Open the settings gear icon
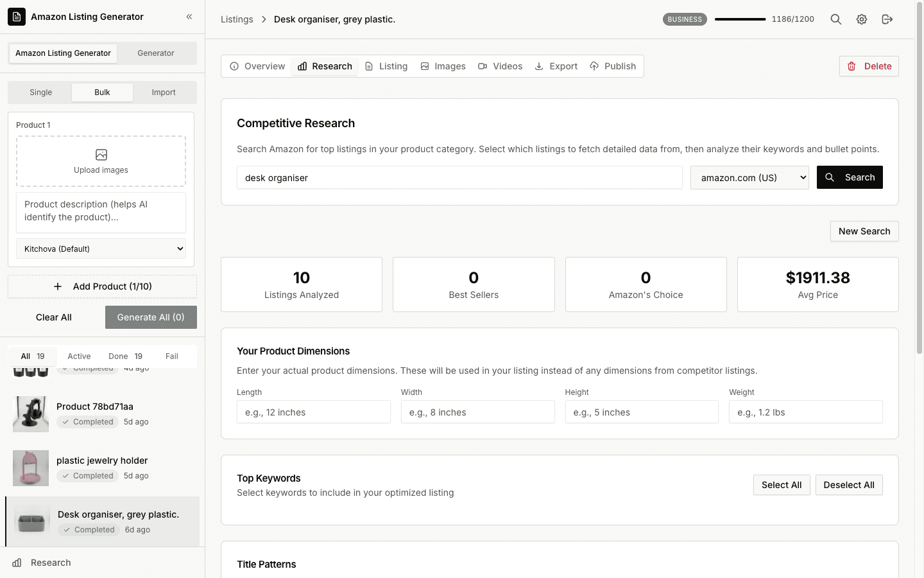The width and height of the screenshot is (924, 578). coord(861,19)
